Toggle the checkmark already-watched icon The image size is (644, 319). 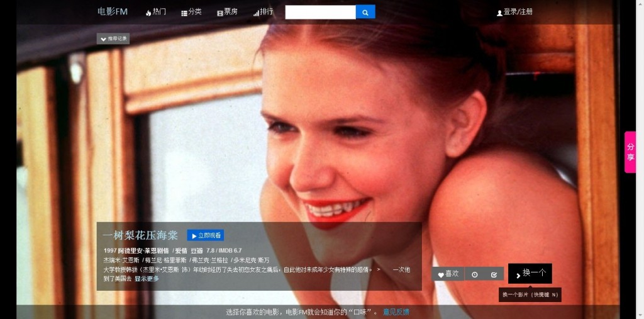point(494,274)
